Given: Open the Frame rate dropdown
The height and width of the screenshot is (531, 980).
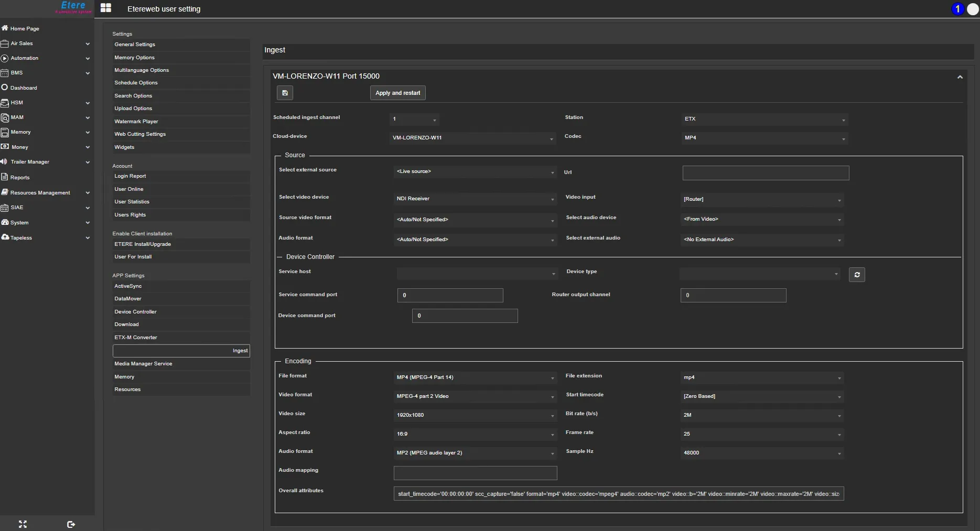Looking at the screenshot, I should [762, 434].
